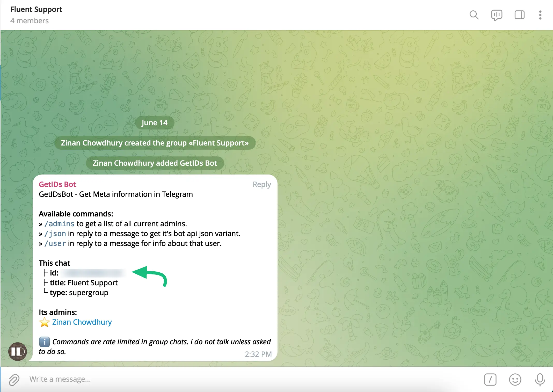Click the Fluent Support chat title
Image resolution: width=553 pixels, height=392 pixels.
tap(36, 9)
